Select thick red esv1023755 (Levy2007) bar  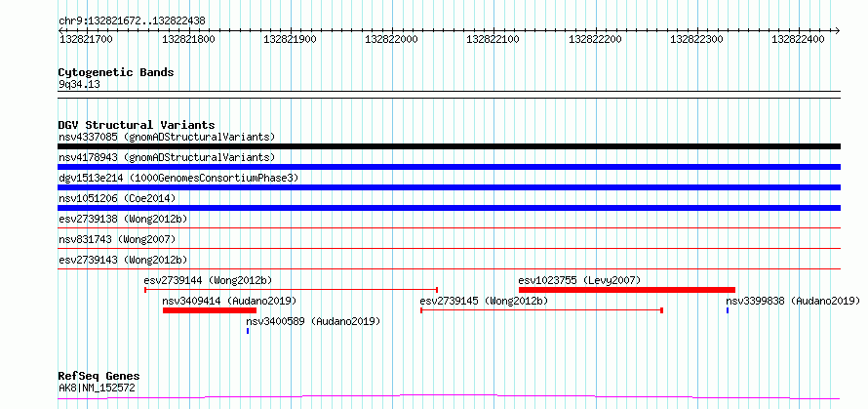click(x=627, y=289)
